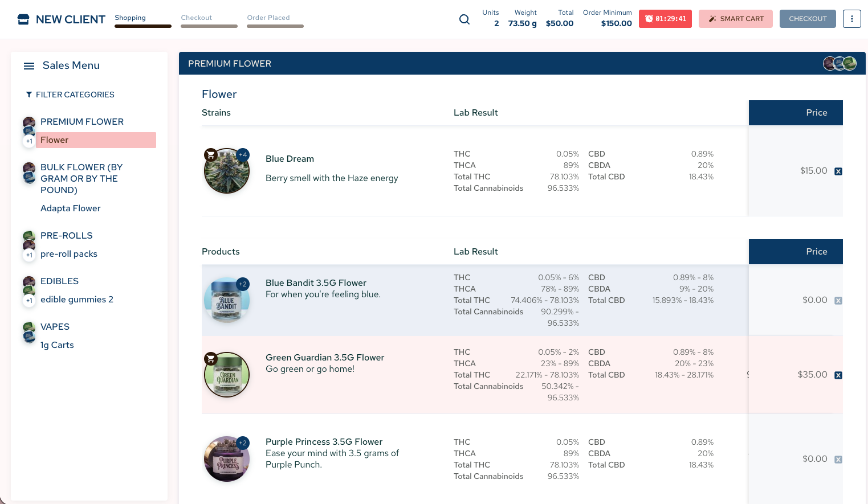Click the Order Placed progress bar
The width and height of the screenshot is (868, 504).
pyautogui.click(x=275, y=26)
